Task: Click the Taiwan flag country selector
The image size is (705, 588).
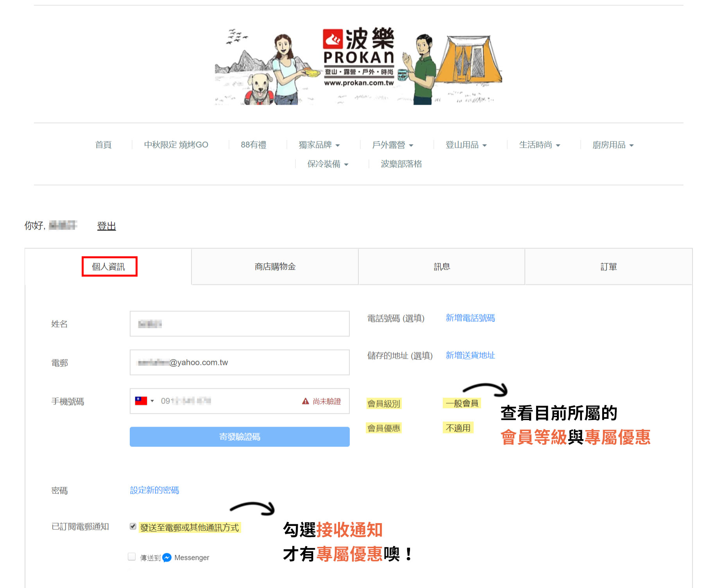Action: [143, 401]
